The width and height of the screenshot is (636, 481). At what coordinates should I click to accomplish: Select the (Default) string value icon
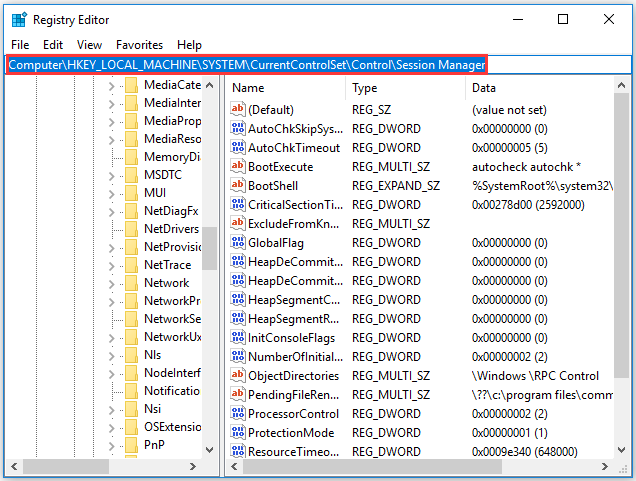[x=238, y=110]
